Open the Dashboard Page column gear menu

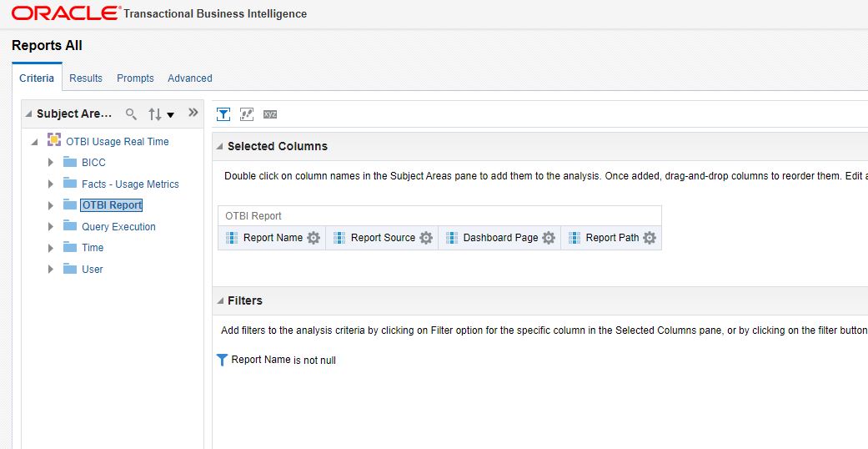click(548, 238)
